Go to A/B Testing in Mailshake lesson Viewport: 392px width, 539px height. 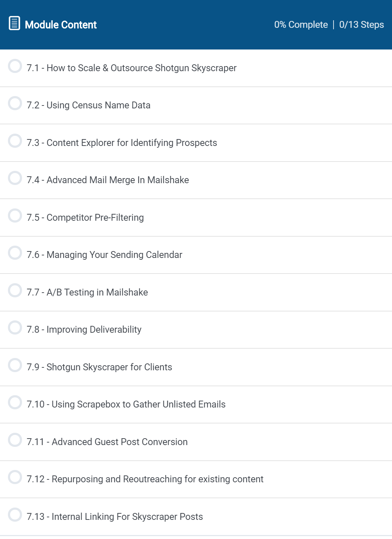coord(87,292)
